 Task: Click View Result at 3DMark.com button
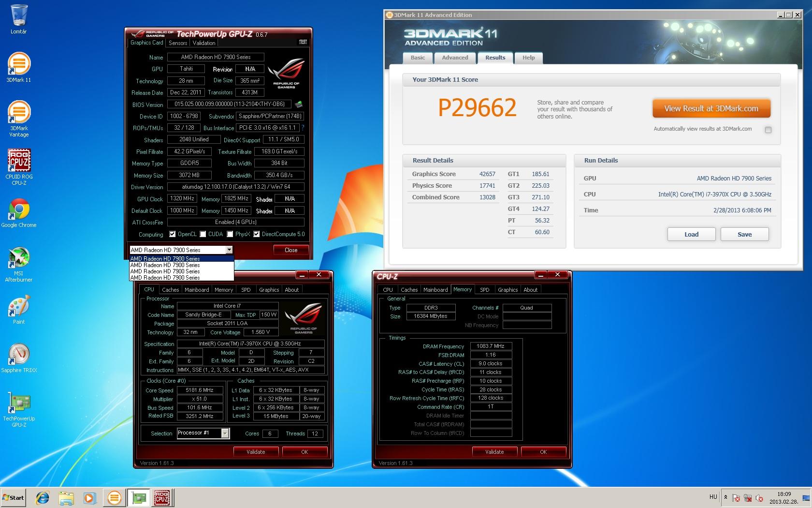pyautogui.click(x=711, y=108)
